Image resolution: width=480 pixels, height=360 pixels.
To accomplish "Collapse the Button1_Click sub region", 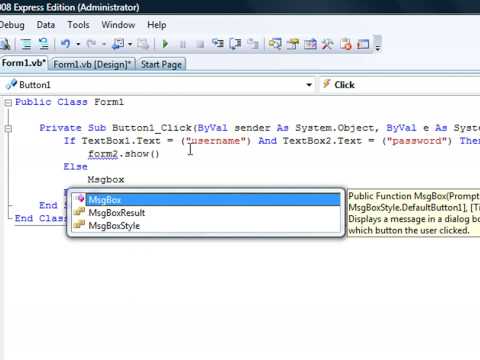I will coord(8,129).
